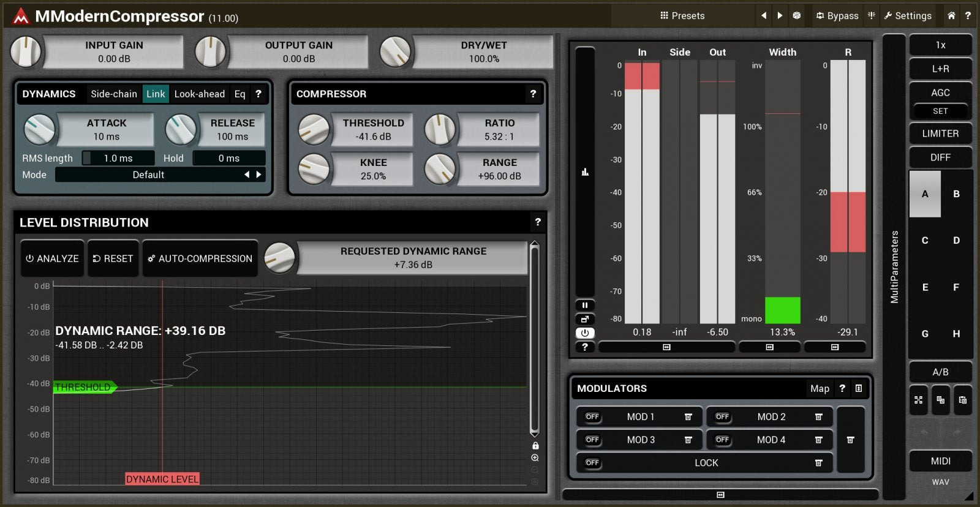The image size is (980, 507).
Task: Toggle MOD 3 on
Action: (x=592, y=440)
